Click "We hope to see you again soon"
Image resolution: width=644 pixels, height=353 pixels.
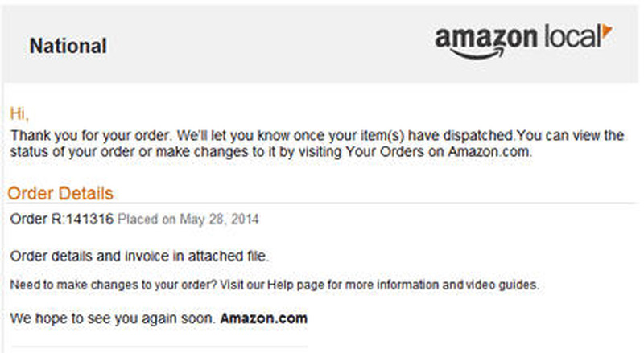click(x=113, y=318)
